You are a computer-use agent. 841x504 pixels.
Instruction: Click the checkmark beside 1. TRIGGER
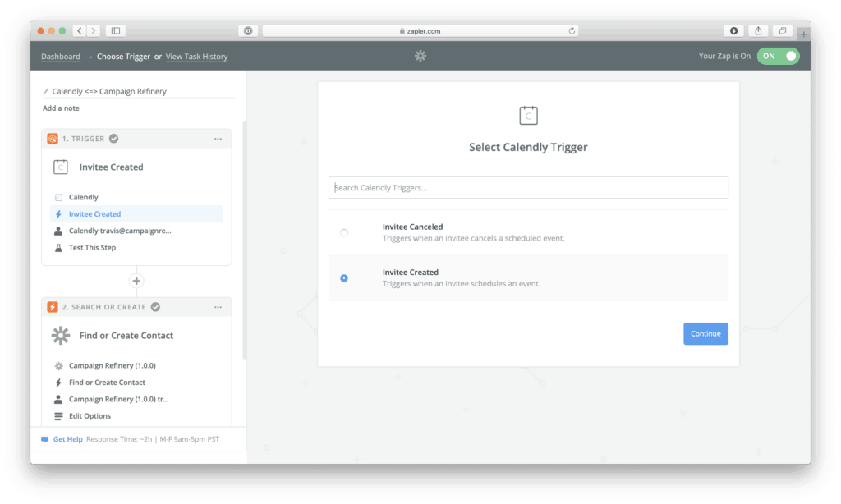tap(113, 139)
